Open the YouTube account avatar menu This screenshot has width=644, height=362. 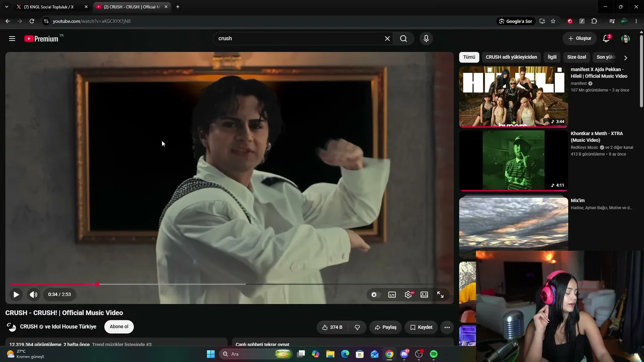(x=625, y=39)
